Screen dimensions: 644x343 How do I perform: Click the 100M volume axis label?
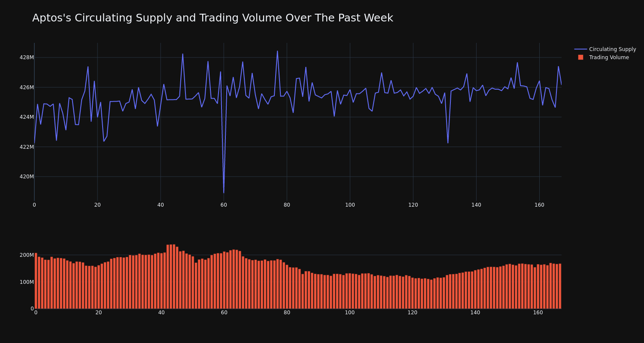point(27,282)
